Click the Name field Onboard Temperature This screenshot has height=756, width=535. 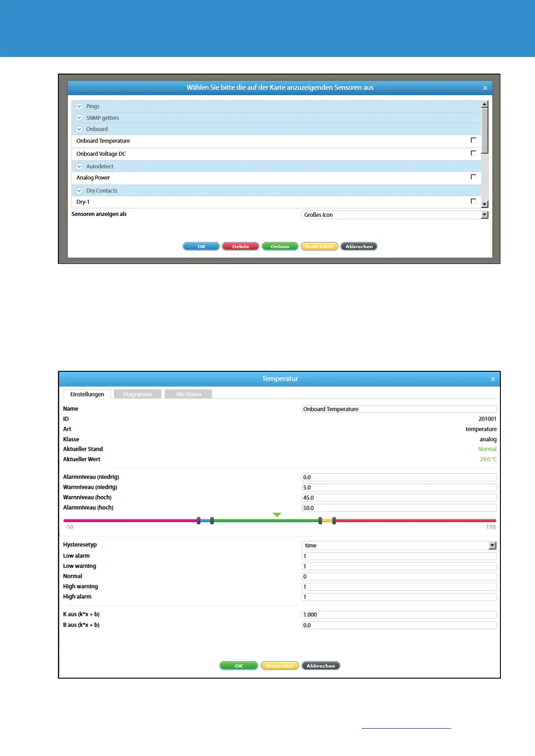pos(399,409)
